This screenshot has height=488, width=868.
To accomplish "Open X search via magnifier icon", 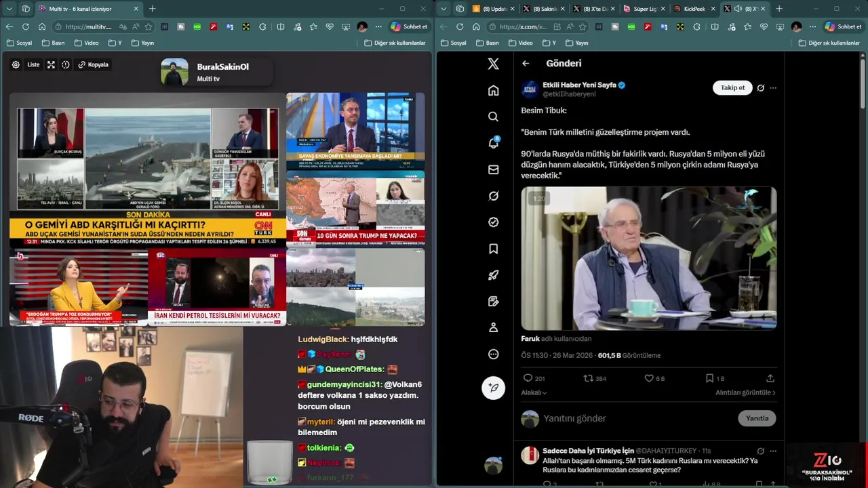I will click(x=493, y=117).
